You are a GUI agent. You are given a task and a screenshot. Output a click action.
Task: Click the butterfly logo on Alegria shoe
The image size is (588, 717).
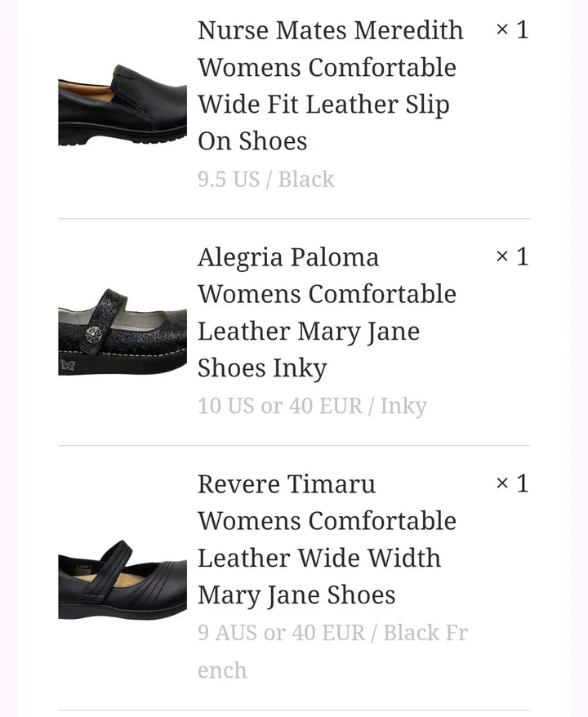(x=66, y=366)
